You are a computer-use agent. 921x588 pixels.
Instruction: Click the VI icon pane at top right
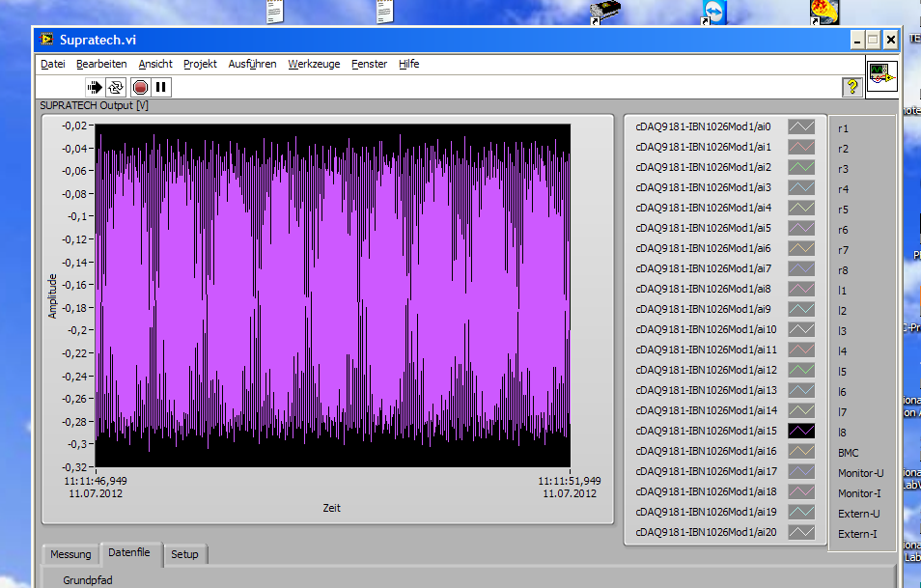[882, 75]
